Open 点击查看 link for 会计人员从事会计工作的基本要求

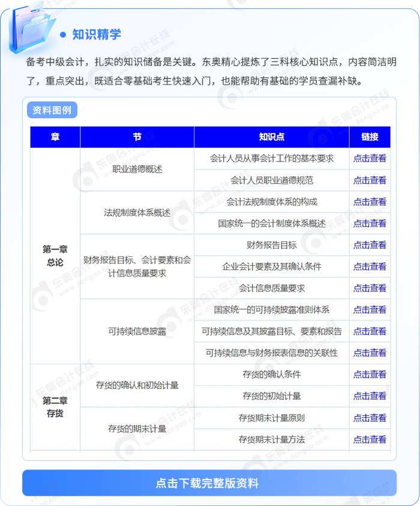(x=370, y=158)
